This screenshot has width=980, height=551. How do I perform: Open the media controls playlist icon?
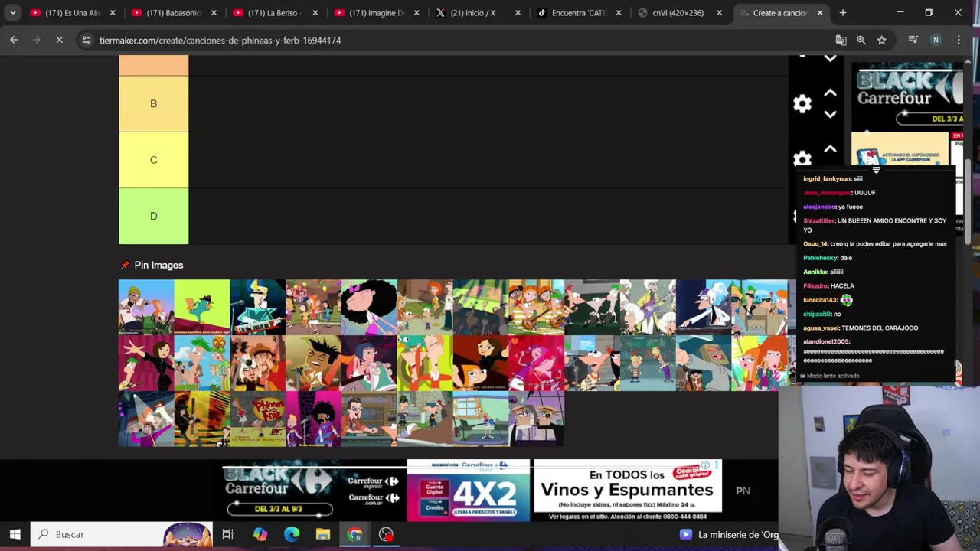point(913,40)
